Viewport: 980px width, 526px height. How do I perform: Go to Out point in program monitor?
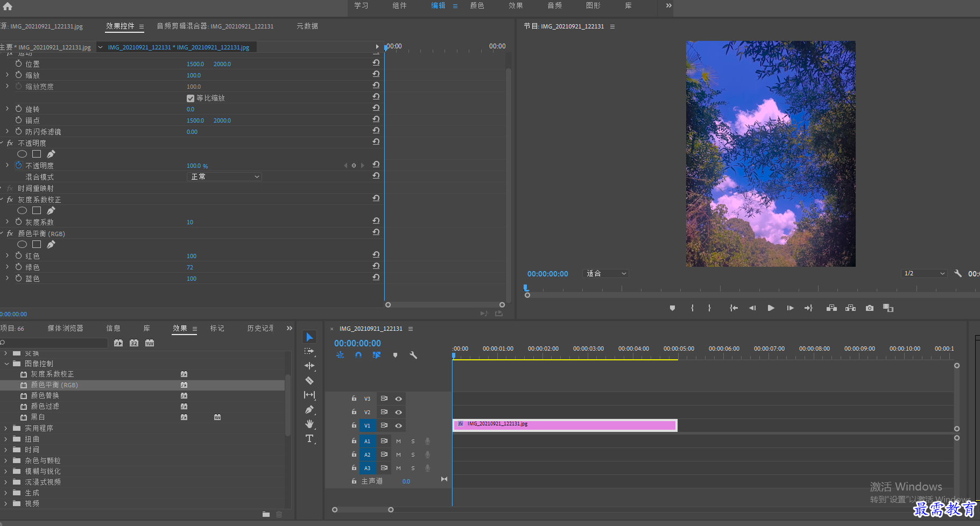[x=808, y=308]
